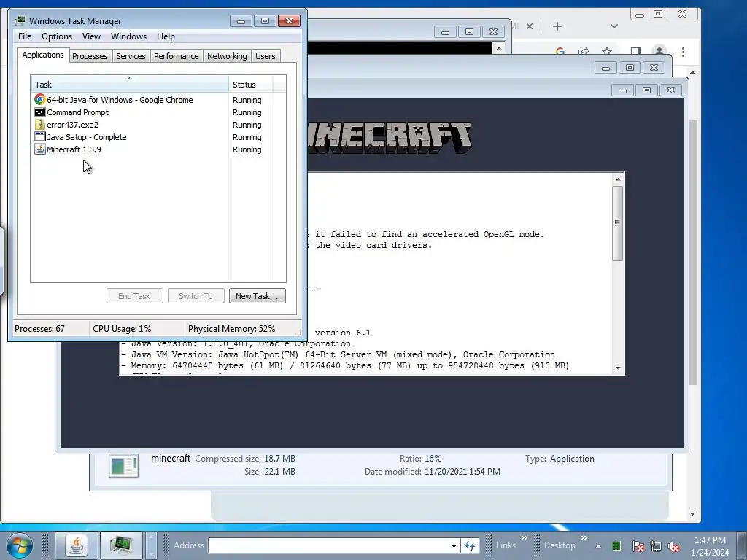Open the Chrome profile avatar

(659, 52)
